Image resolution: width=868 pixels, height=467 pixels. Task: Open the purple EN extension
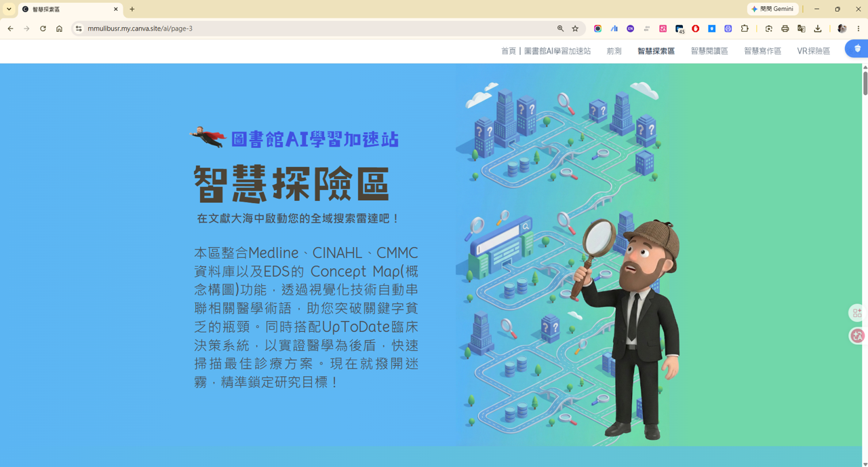tap(630, 29)
